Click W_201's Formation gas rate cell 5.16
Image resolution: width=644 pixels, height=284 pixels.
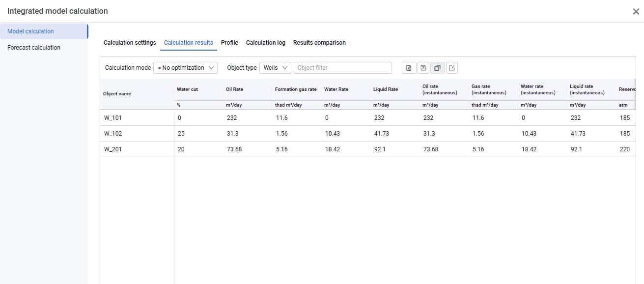tap(282, 149)
